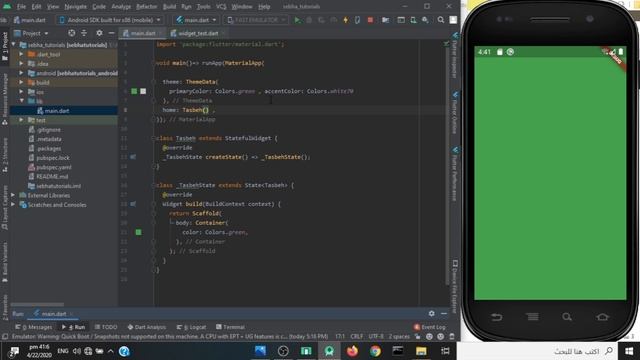Viewport: 640px width, 360px height.
Task: Click the Windows Start button
Action: coord(629,351)
